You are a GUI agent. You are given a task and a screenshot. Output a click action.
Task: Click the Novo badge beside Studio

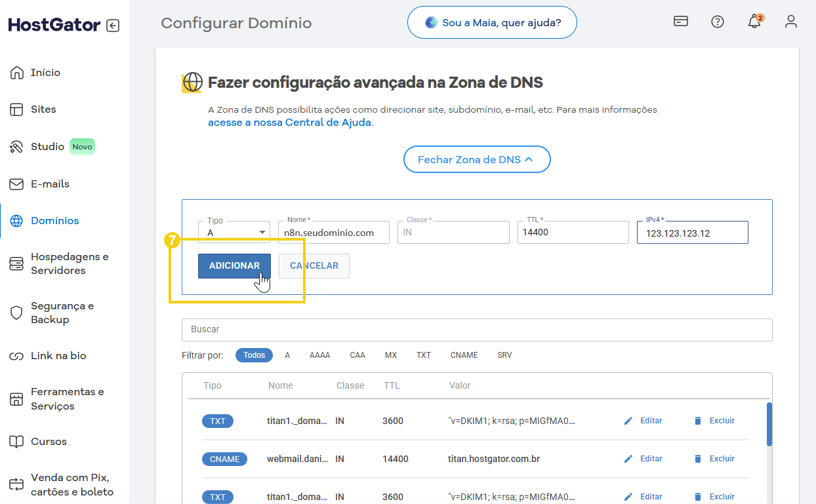coord(82,147)
